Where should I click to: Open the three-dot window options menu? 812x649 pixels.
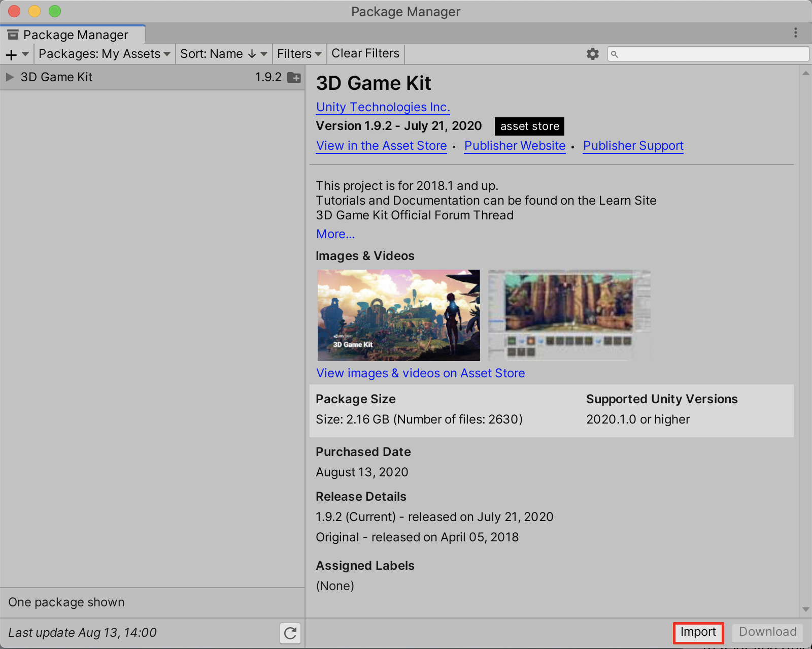pyautogui.click(x=795, y=33)
